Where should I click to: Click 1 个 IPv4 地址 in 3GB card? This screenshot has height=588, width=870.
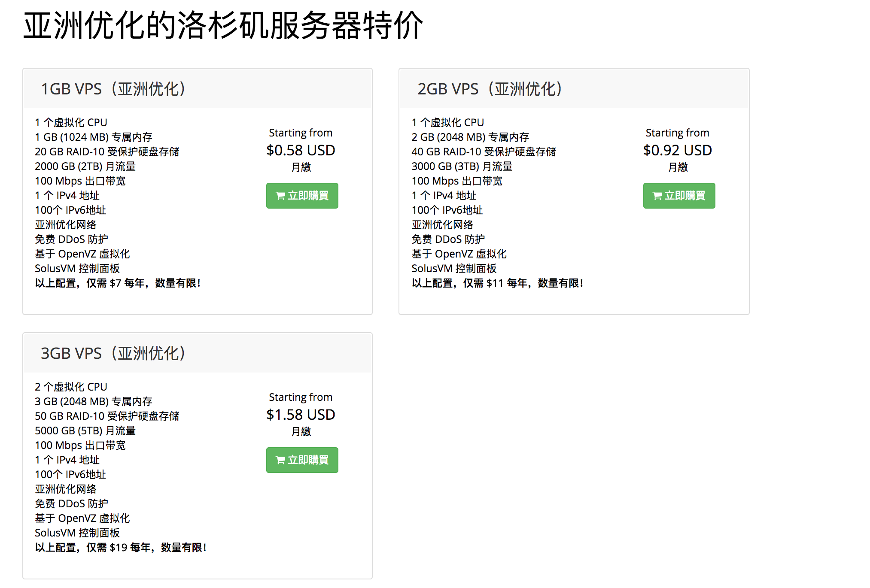[67, 460]
